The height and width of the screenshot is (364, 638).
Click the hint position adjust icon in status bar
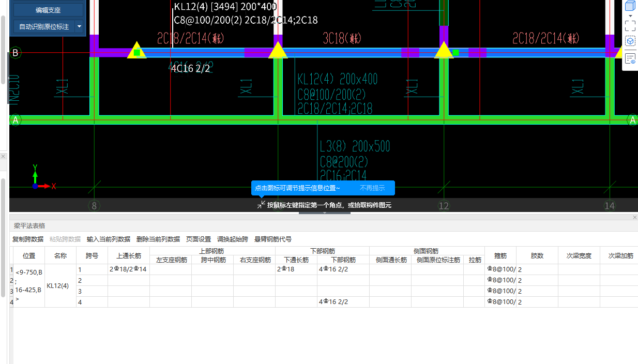pos(261,205)
